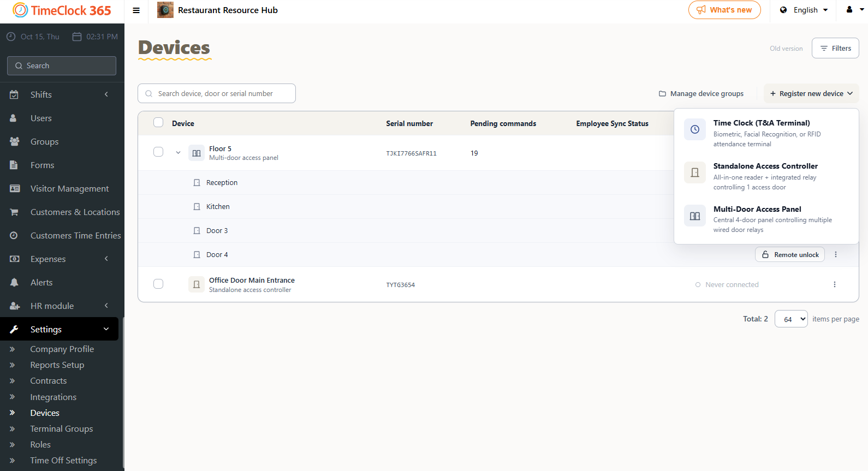Open the English language dropdown
Viewport: 868px width, 471px height.
[804, 10]
